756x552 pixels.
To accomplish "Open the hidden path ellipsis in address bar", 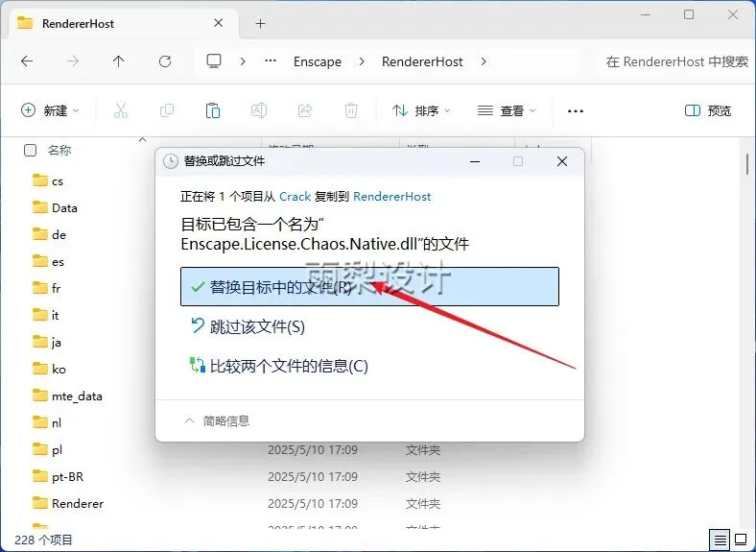I will click(271, 61).
